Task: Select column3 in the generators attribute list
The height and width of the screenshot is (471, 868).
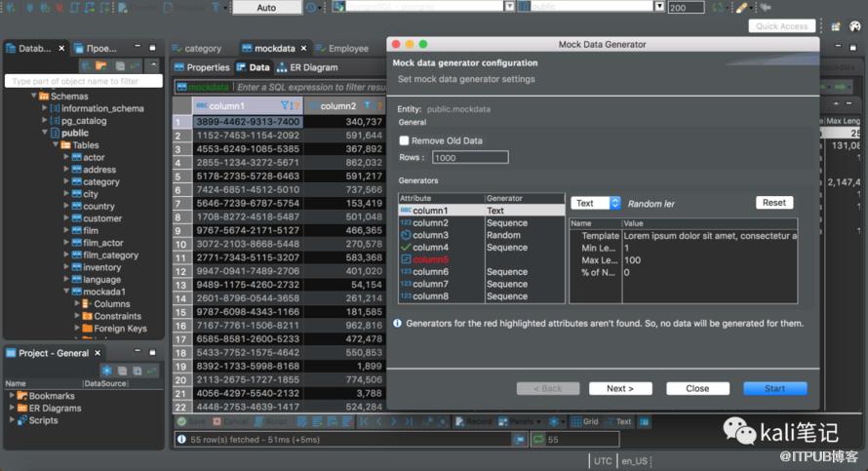Action: pyautogui.click(x=430, y=235)
